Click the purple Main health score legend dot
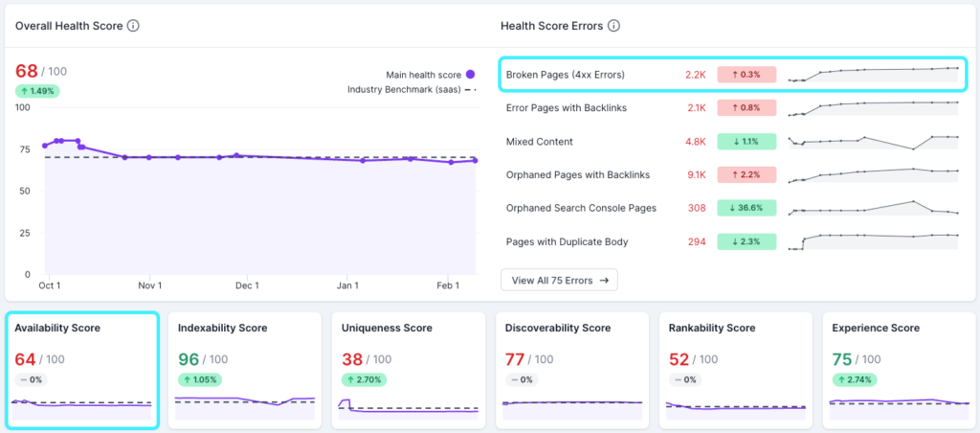The image size is (980, 433). (x=470, y=75)
